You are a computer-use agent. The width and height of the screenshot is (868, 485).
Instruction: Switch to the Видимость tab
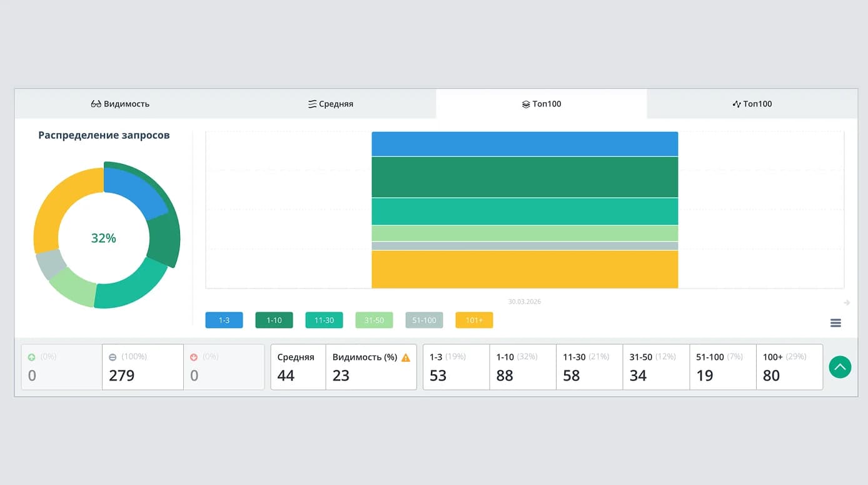coord(120,104)
